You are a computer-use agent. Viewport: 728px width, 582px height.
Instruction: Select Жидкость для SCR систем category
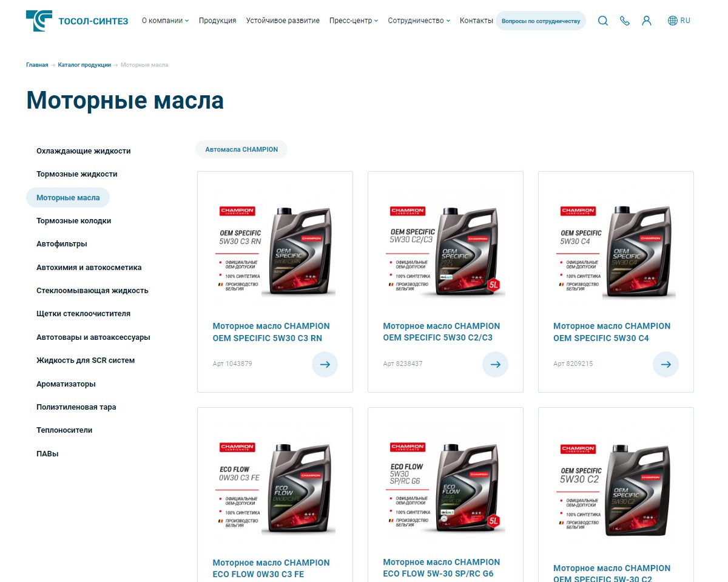(x=86, y=360)
